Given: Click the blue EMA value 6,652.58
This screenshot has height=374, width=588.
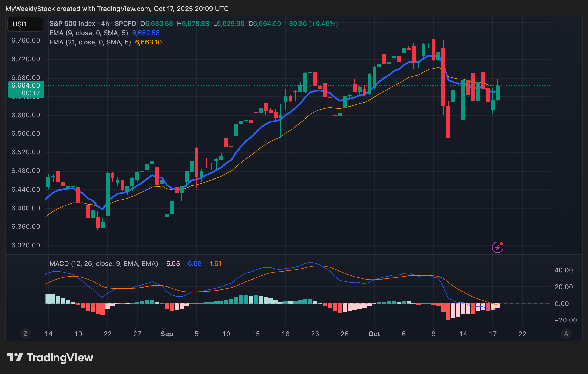Looking at the screenshot, I should [146, 33].
